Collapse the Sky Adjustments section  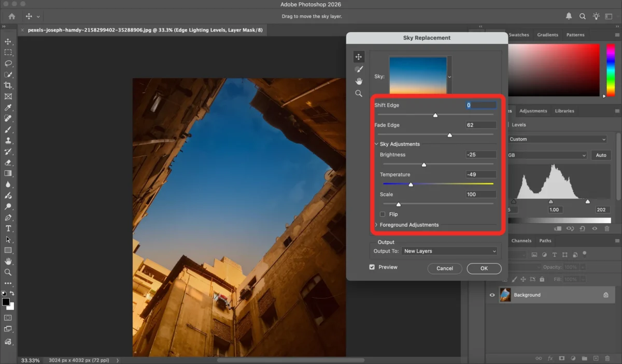coord(376,144)
